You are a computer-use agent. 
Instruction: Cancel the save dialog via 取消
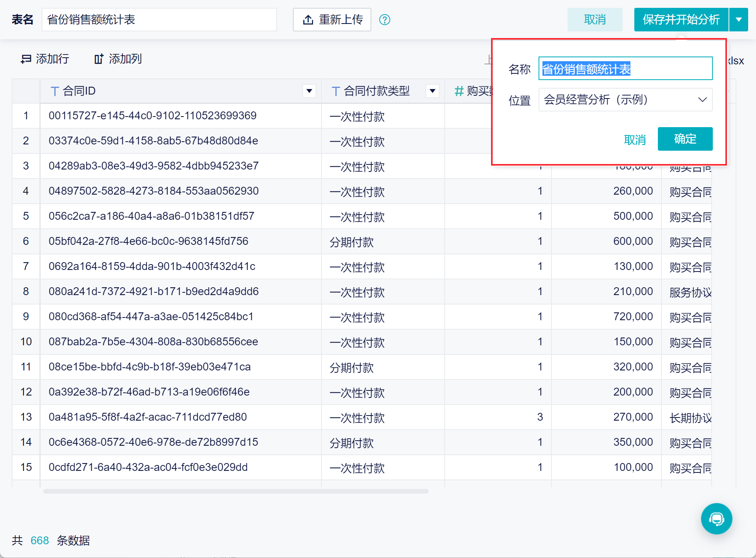point(635,140)
